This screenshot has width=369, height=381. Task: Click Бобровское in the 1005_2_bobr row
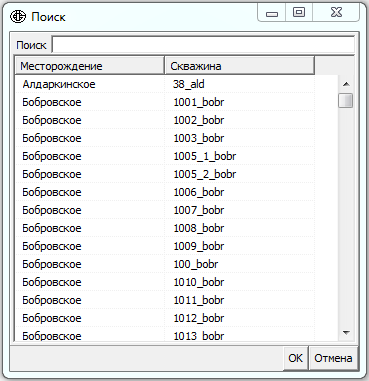pos(52,174)
